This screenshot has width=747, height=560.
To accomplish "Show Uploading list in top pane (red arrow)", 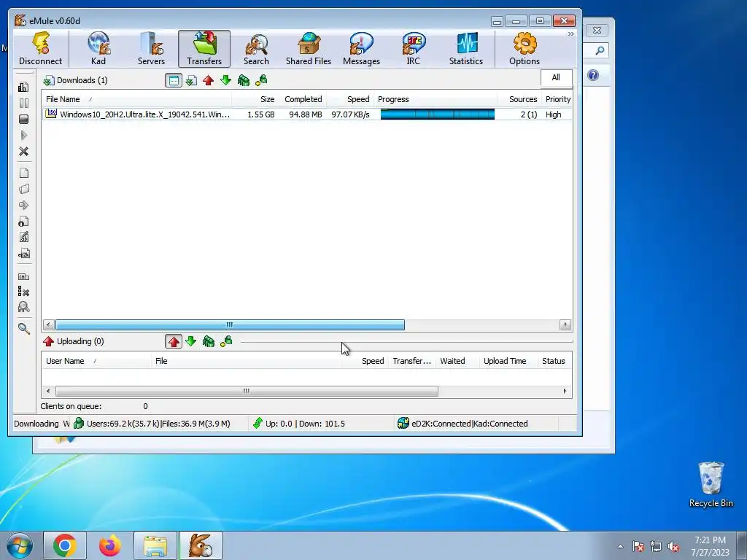I will pyautogui.click(x=208, y=80).
